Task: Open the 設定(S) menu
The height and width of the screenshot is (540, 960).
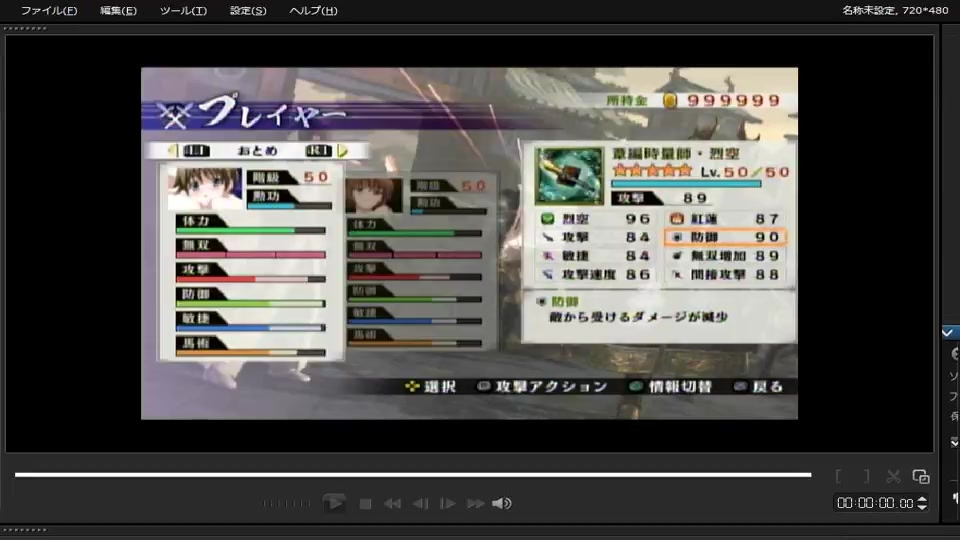Action: [248, 10]
